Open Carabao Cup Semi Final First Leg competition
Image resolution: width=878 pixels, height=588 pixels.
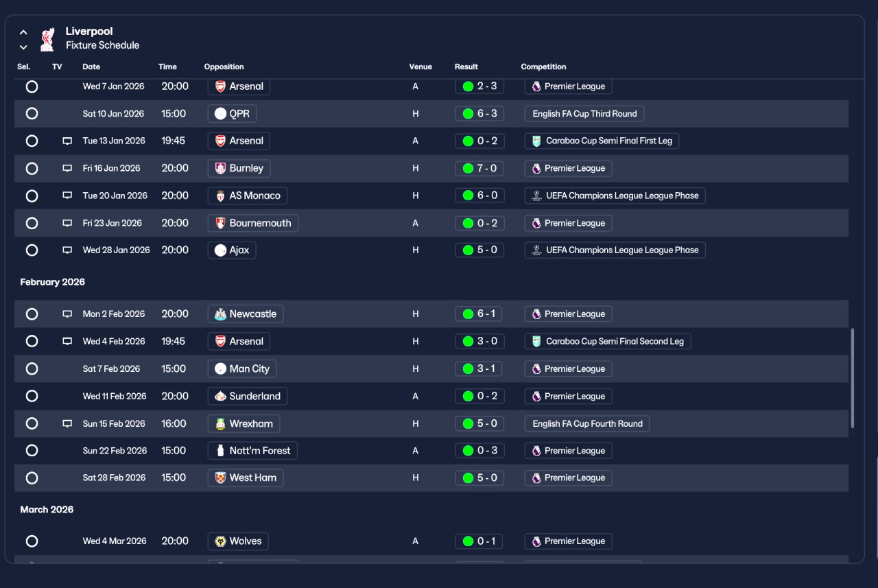602,141
